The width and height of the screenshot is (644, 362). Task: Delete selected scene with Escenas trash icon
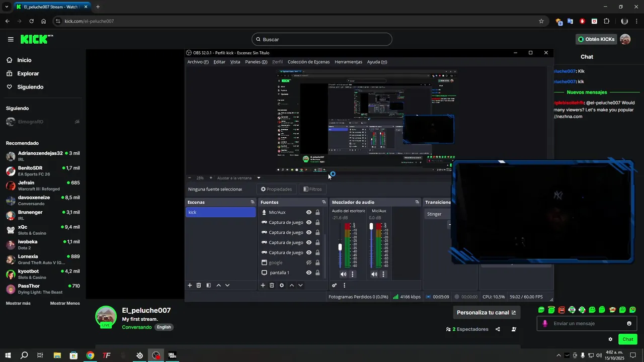(x=199, y=285)
